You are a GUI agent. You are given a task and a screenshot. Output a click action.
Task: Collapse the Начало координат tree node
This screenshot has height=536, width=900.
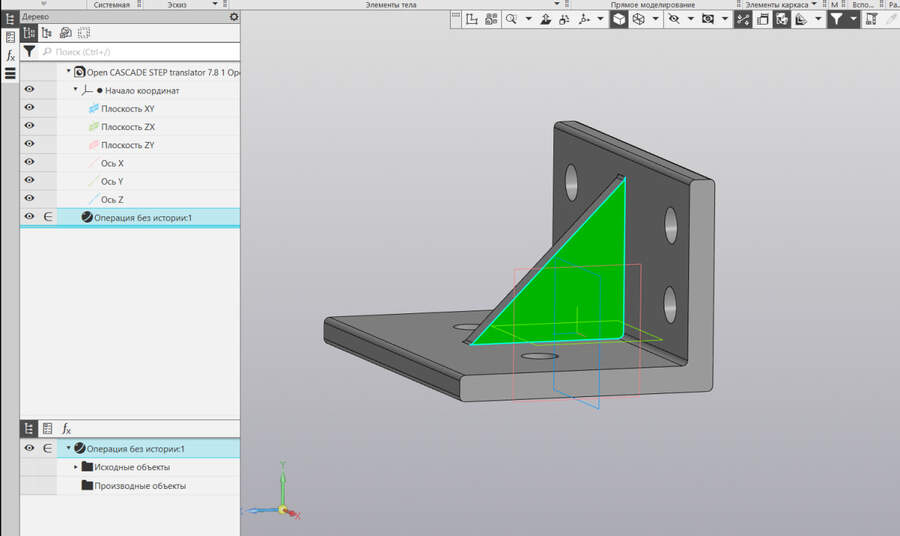[75, 90]
